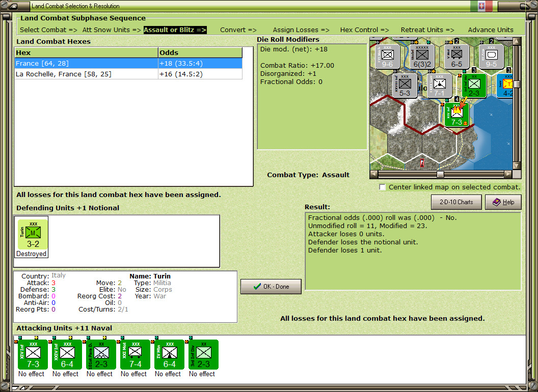Click the map vertical scrollbar thumb
The width and height of the screenshot is (538, 392).
tap(517, 84)
